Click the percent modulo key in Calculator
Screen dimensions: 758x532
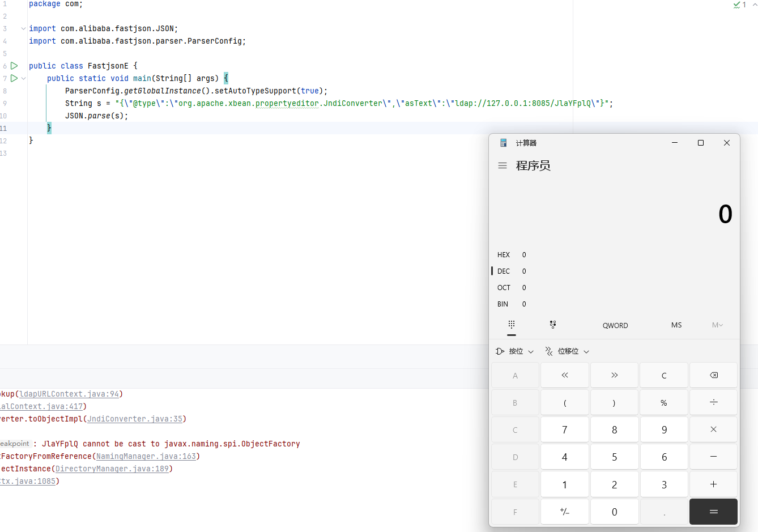[x=664, y=402]
